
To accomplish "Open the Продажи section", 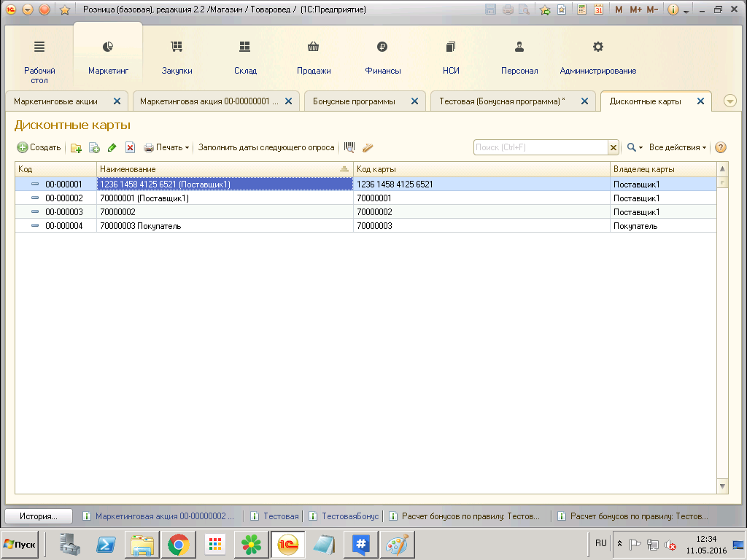I will point(314,57).
